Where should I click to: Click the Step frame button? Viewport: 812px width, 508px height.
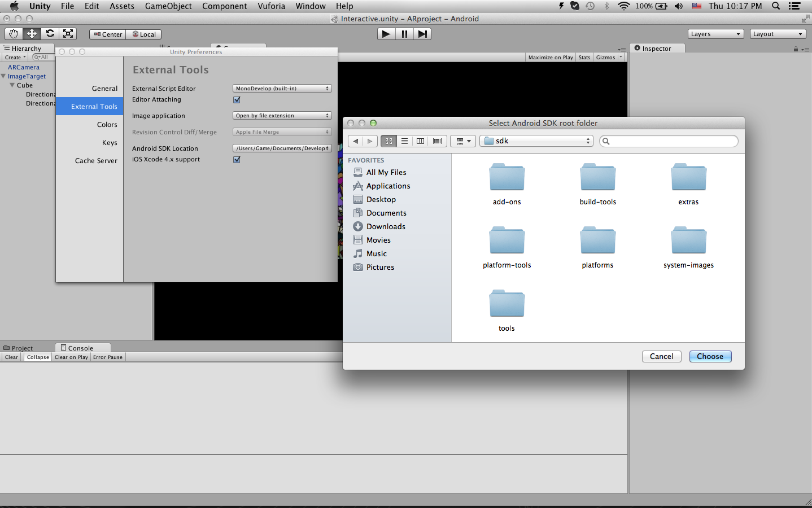[422, 34]
